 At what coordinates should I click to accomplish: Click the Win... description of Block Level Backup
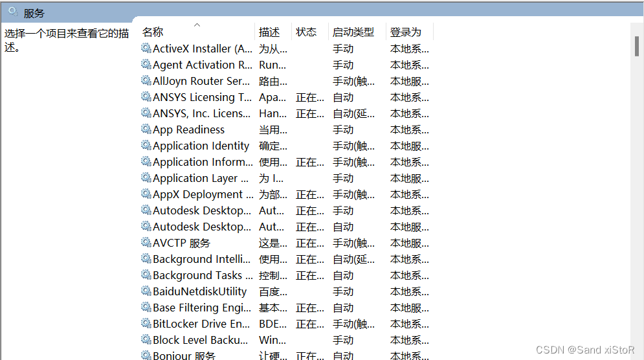click(272, 341)
